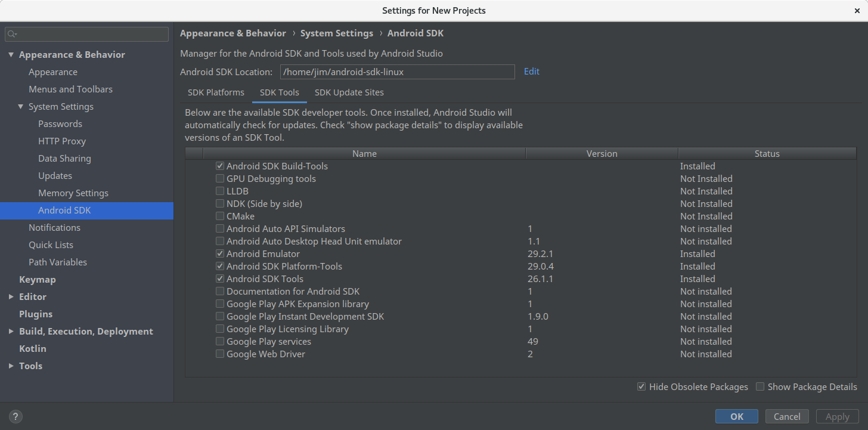Screen dimensions: 868x430
Task: Collapse the System Settings section
Action: click(x=20, y=106)
